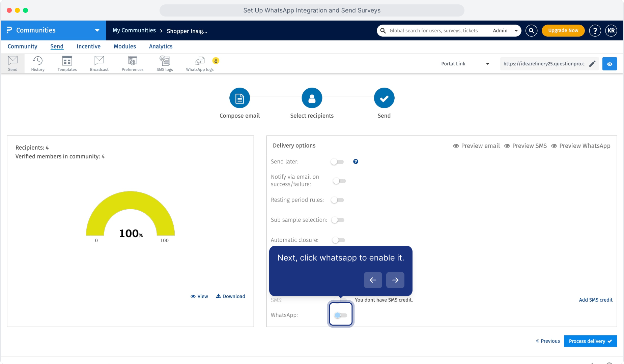The image size is (624, 364).
Task: Open the SMS logs icon
Action: [165, 63]
